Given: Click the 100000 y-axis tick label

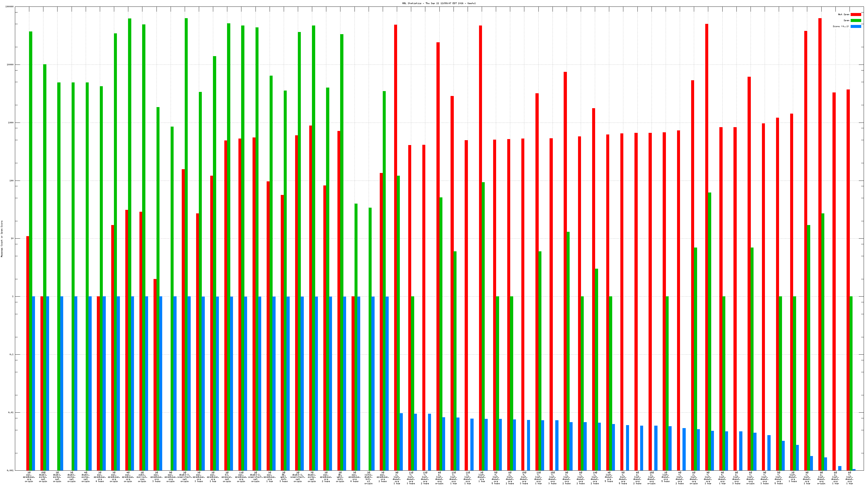Looking at the screenshot, I should [10, 7].
